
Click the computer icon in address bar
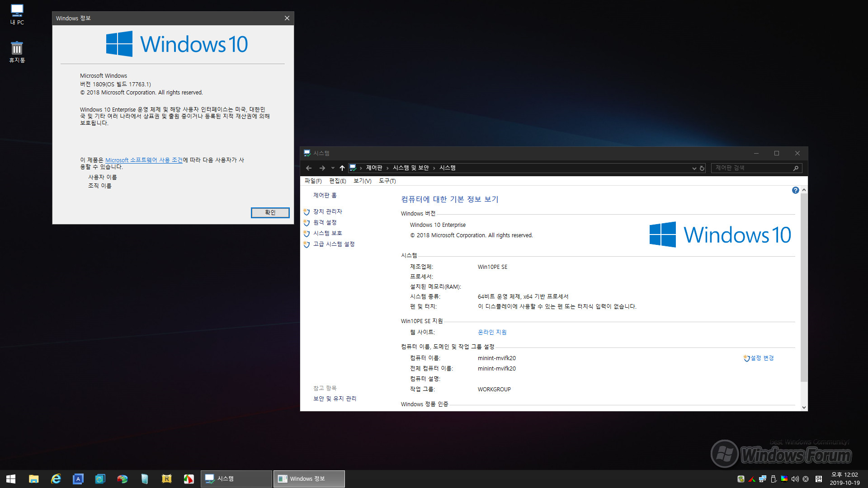(x=353, y=168)
